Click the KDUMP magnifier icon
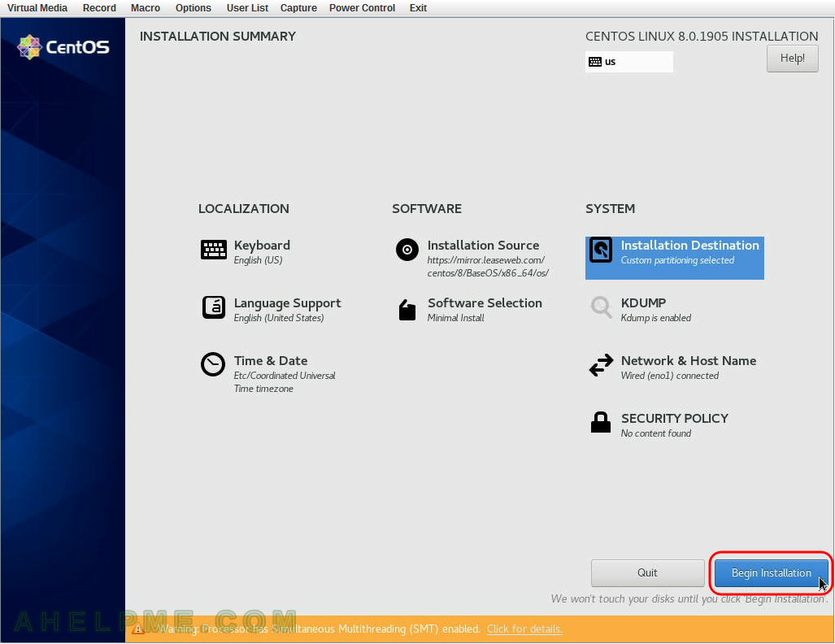The height and width of the screenshot is (644, 835). pyautogui.click(x=601, y=307)
